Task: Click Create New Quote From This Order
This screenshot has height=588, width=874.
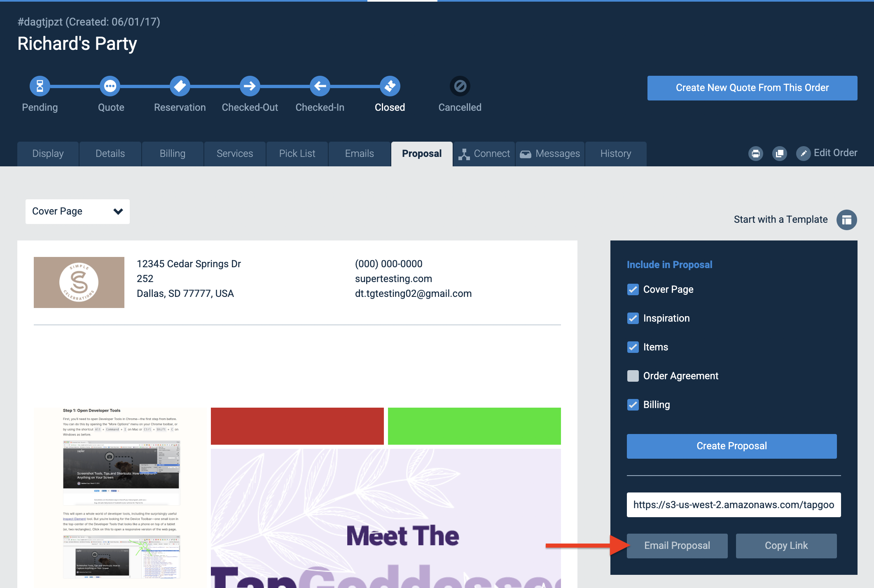Action: [x=752, y=88]
